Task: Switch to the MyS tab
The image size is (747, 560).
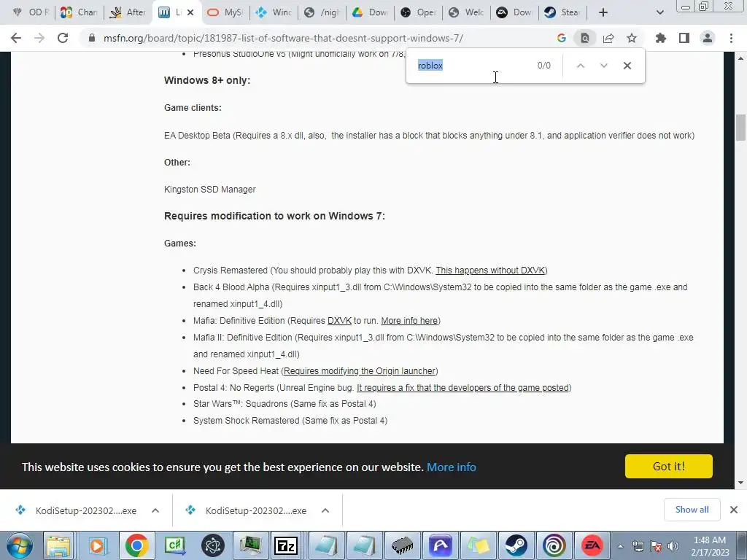Action: click(x=225, y=12)
